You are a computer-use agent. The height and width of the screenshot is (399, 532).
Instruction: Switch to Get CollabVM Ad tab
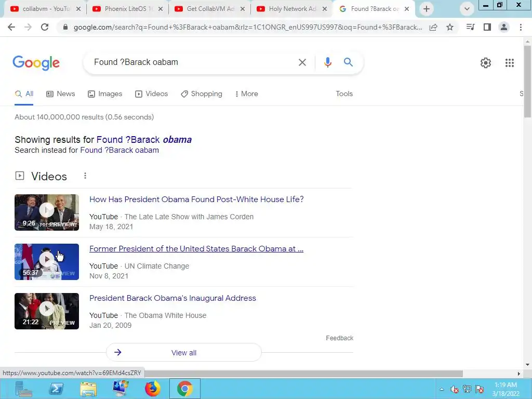coord(210,9)
